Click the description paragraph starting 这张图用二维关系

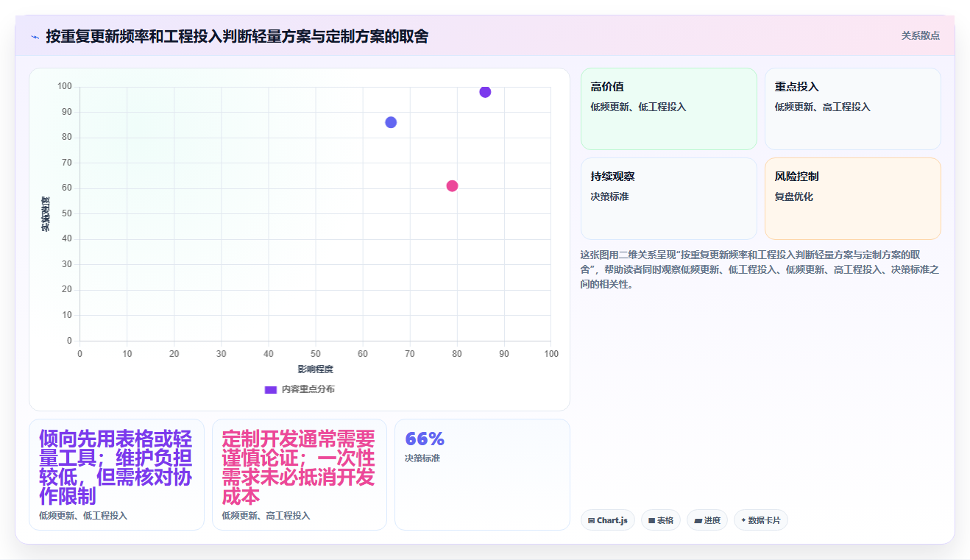coord(760,269)
